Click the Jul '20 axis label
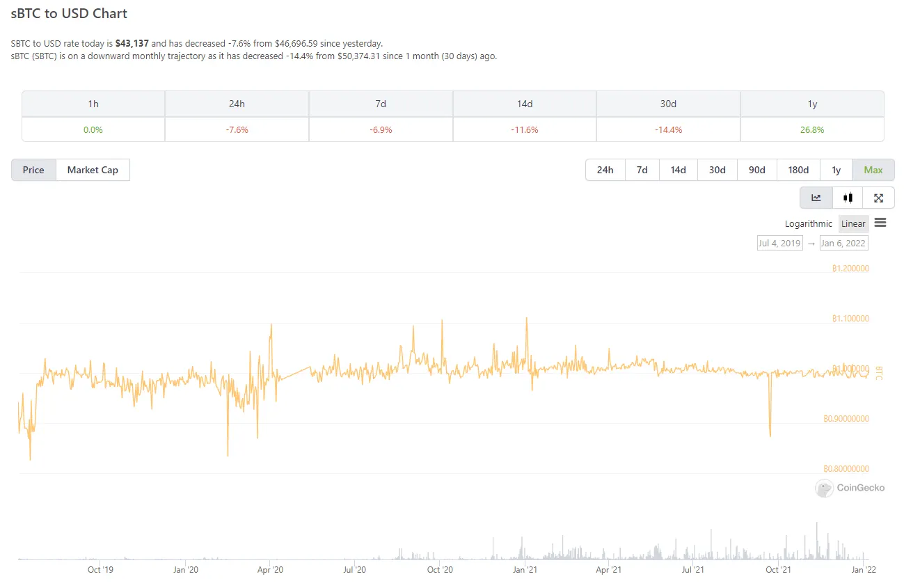This screenshot has width=904, height=588. point(355,570)
